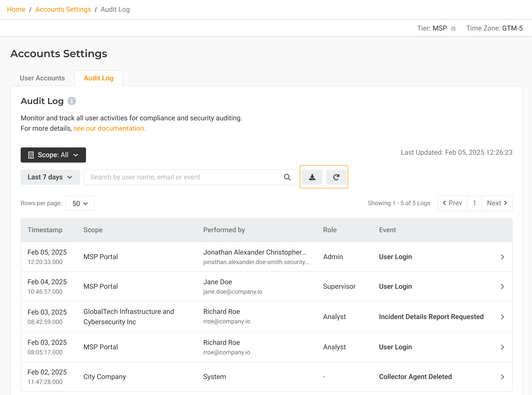Viewport: 532px width, 395px height.
Task: Open the Scope: All dropdown
Action: (53, 155)
